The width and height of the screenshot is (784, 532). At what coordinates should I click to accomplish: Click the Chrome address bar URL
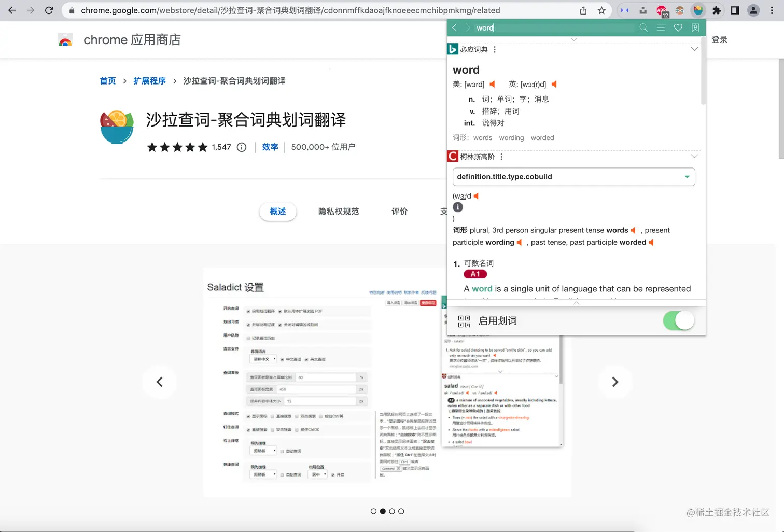pyautogui.click(x=290, y=10)
